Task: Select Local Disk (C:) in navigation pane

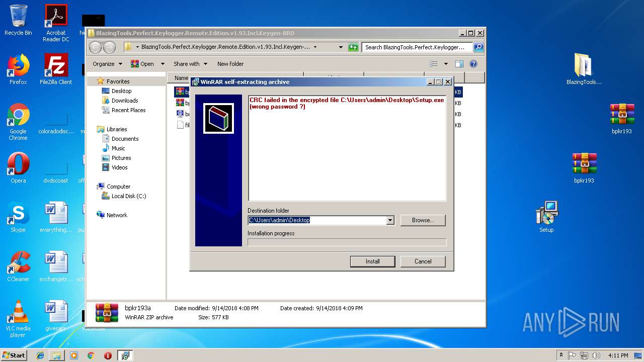Action: tap(129, 196)
